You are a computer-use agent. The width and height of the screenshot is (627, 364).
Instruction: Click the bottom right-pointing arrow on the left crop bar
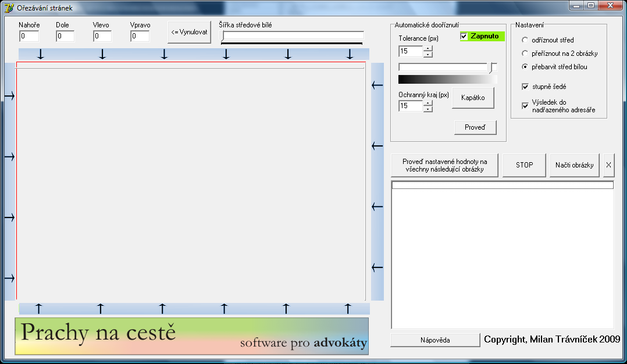click(9, 278)
